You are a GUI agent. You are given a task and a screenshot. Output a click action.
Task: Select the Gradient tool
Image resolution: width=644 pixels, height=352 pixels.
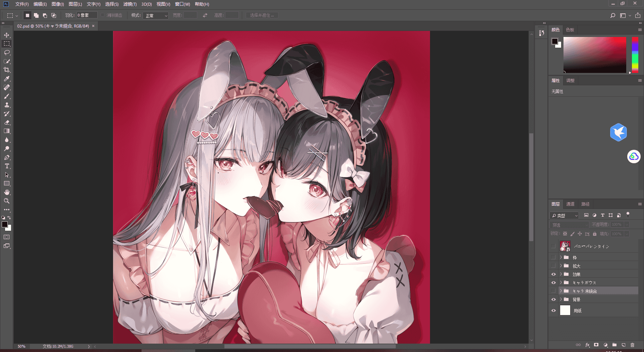7,131
